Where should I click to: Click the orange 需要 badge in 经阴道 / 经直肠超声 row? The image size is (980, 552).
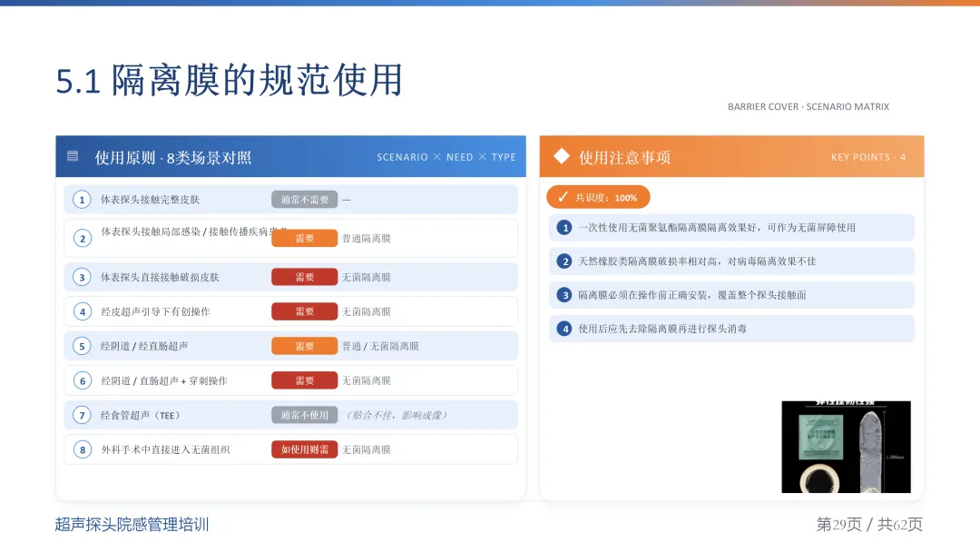tap(304, 346)
